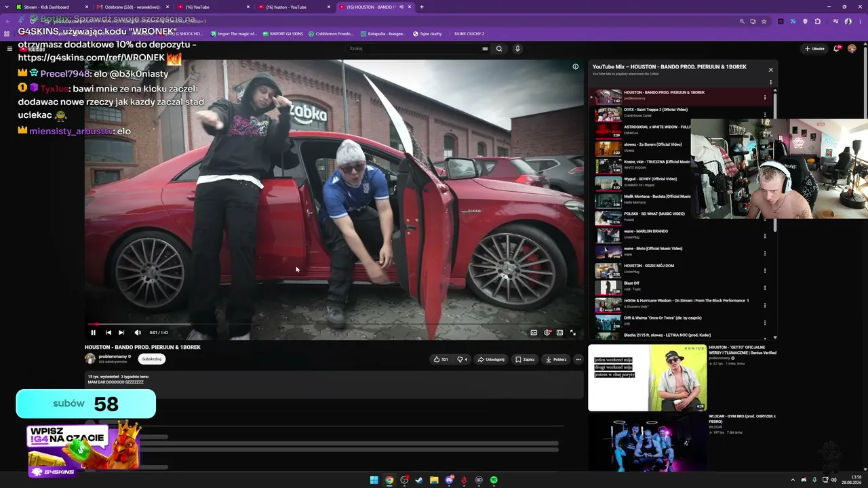Toggle subtitles in the video player
868x488 pixels.
coord(534,333)
